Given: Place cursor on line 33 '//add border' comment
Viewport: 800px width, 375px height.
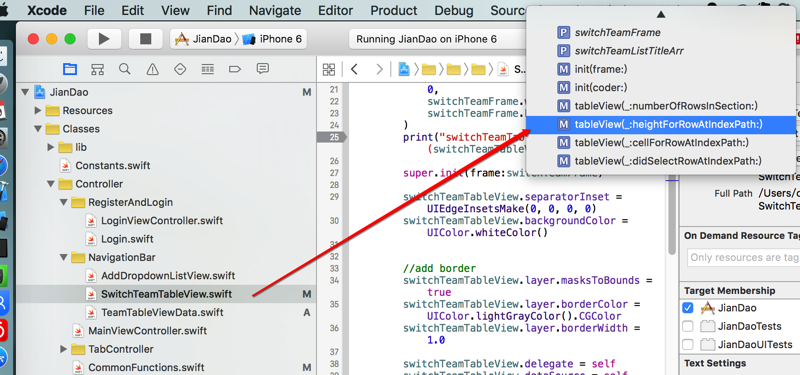Looking at the screenshot, I should [439, 268].
